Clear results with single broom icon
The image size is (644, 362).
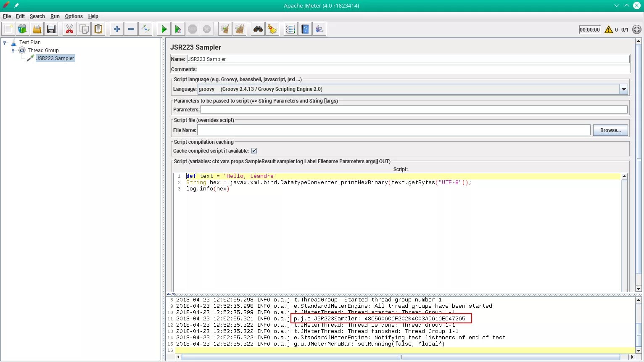pos(225,29)
